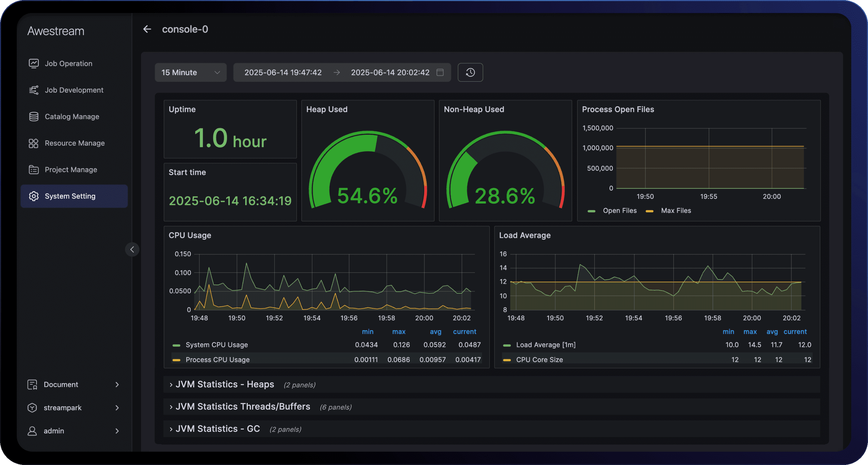Toggle Max Files legend series
The height and width of the screenshot is (465, 868).
(675, 211)
